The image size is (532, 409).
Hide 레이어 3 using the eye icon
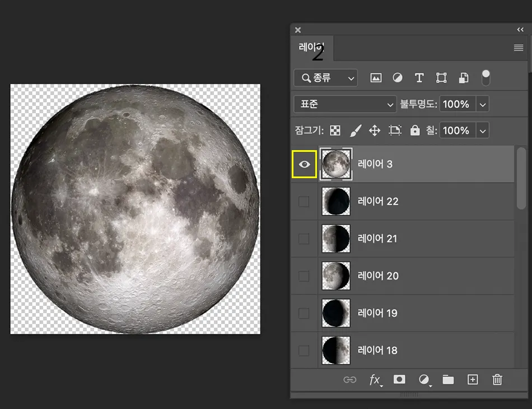click(304, 164)
